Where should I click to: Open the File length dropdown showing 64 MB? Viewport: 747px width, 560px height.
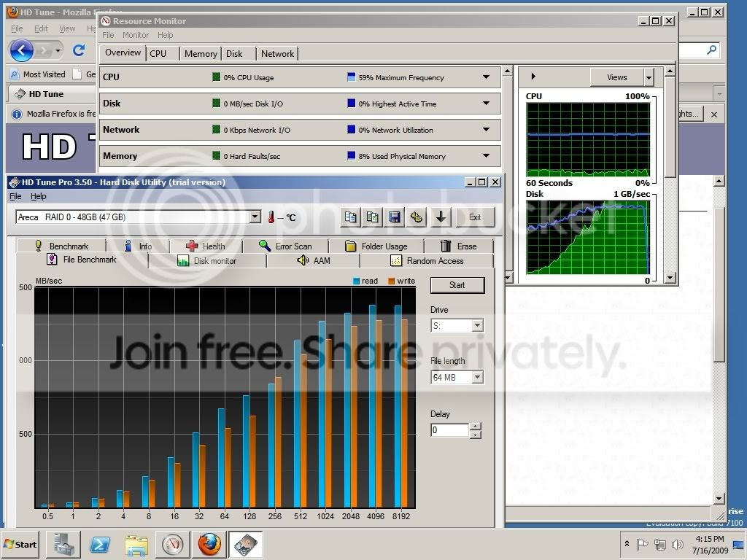[476, 377]
